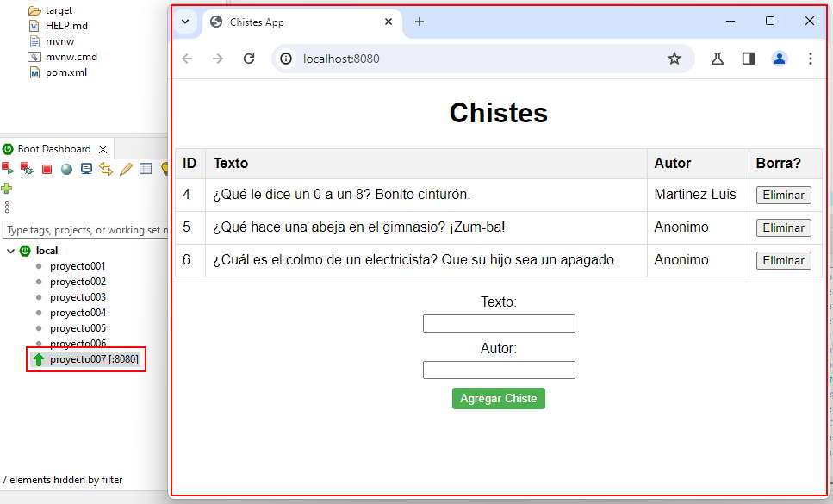Click the yellow arrows icon in Boot Dashboard

coord(106,169)
